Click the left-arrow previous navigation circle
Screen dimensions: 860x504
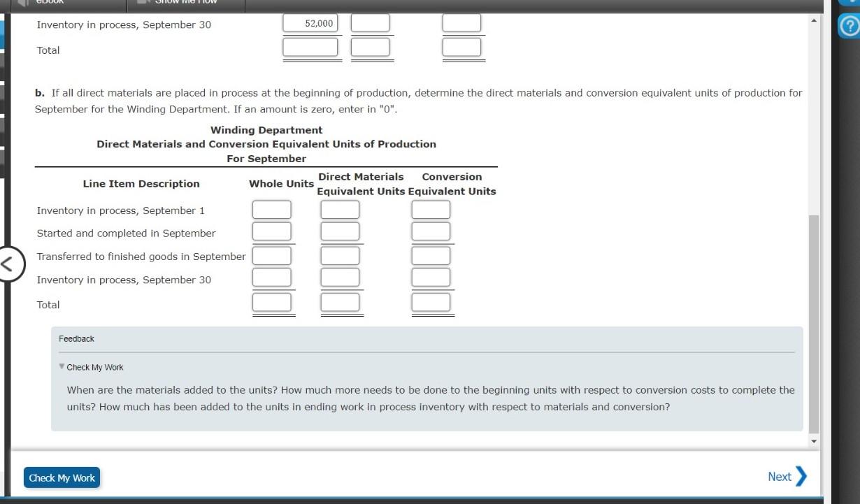coord(11,264)
